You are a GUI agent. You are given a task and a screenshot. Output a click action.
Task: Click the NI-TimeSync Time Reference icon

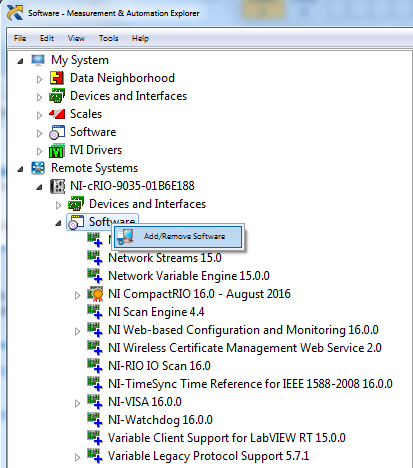[x=95, y=384]
